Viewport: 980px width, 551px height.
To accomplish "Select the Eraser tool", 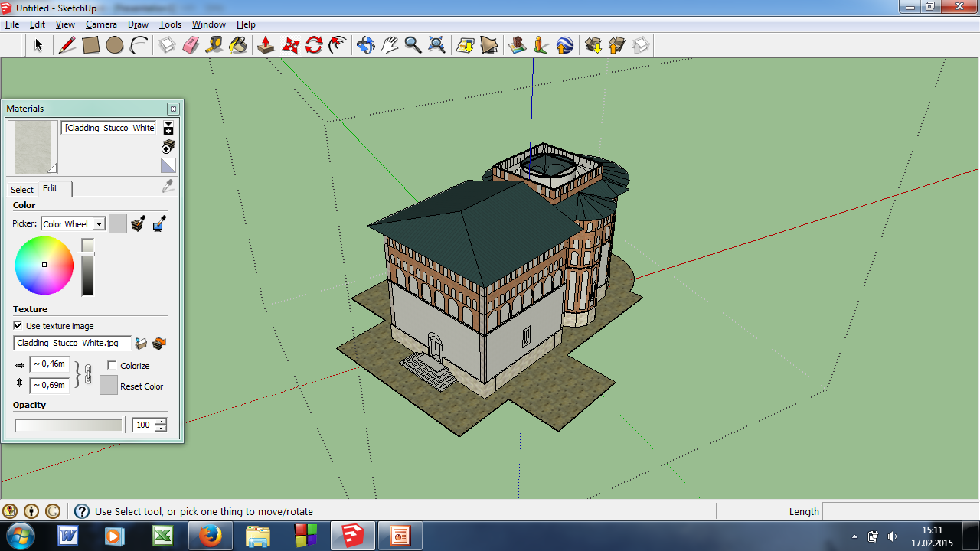I will 191,45.
